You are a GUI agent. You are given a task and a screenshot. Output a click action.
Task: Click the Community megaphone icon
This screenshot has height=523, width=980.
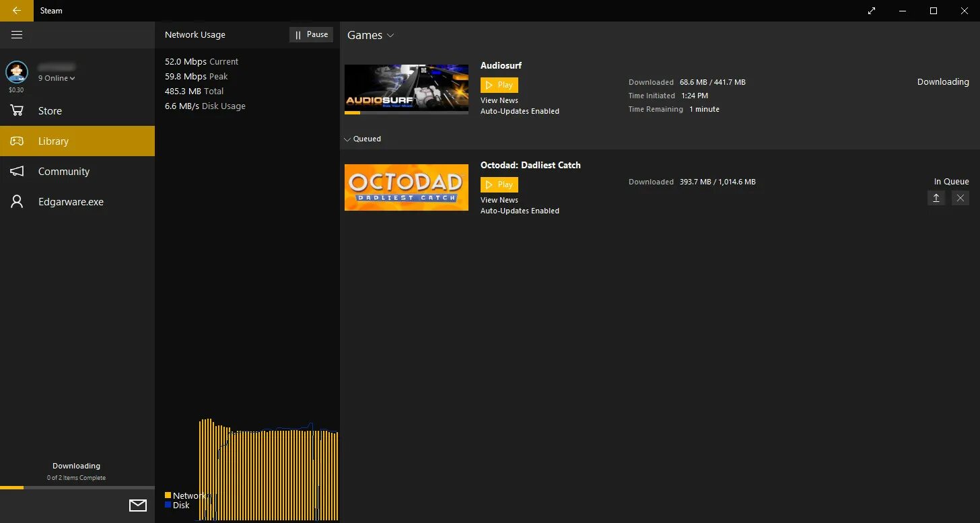click(x=17, y=172)
